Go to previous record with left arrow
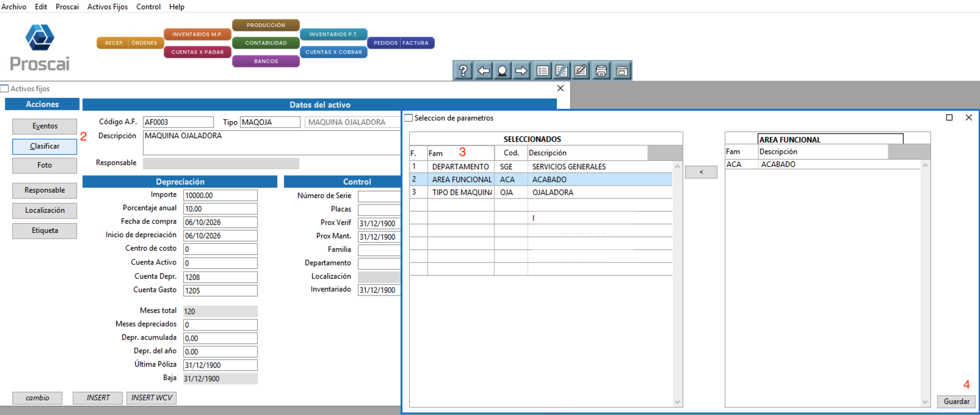 point(484,71)
